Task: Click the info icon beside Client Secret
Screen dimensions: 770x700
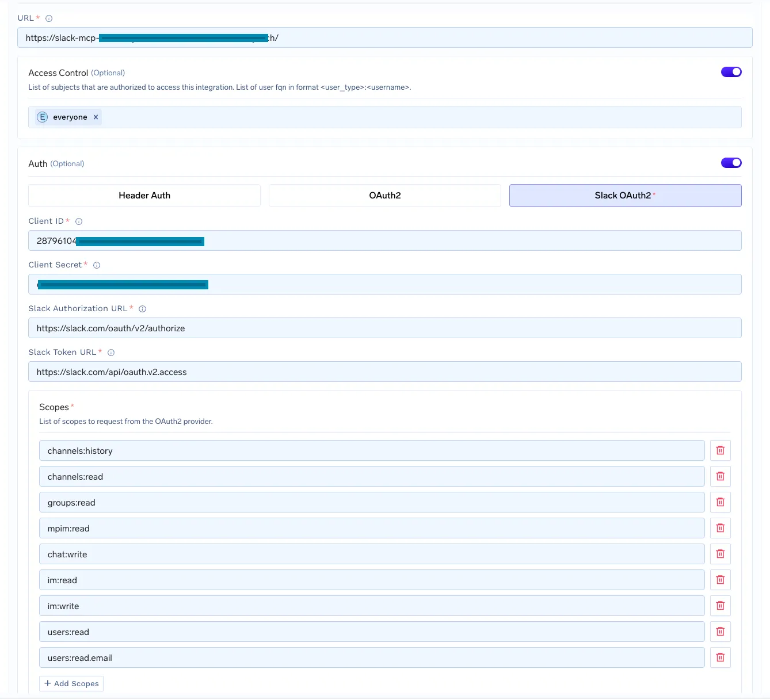Action: coord(97,265)
